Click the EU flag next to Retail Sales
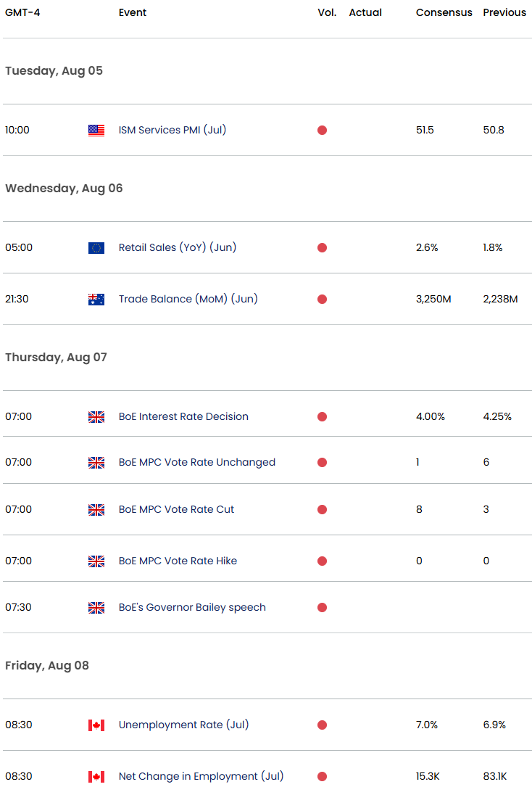Viewport: 532px width, 787px height. (x=96, y=248)
